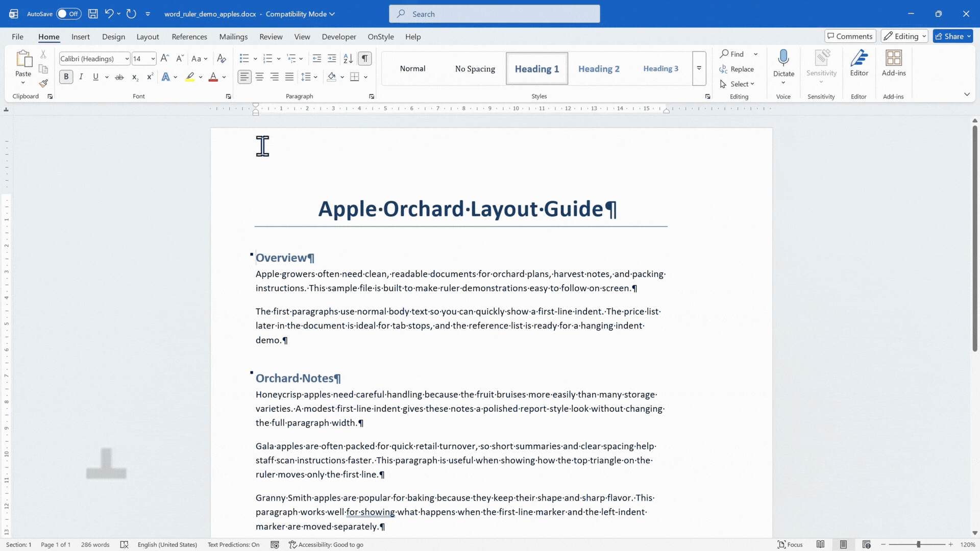
Task: Click the Sort A-Z icon
Action: coord(348,59)
